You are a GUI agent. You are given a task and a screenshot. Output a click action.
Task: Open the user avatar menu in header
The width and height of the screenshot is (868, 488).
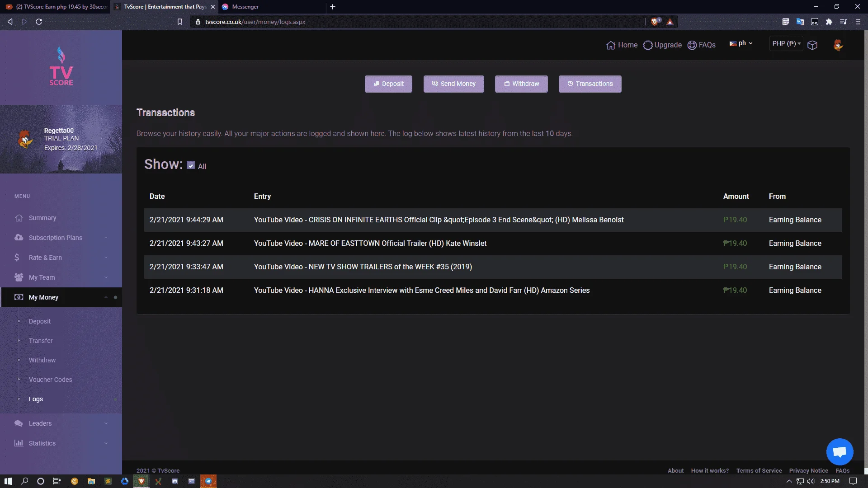tap(838, 45)
